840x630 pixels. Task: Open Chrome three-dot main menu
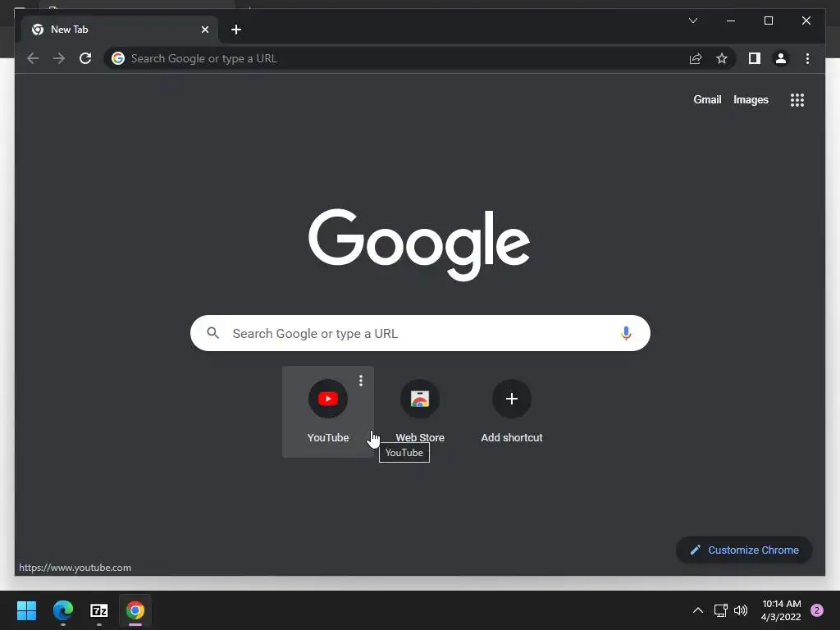click(807, 58)
